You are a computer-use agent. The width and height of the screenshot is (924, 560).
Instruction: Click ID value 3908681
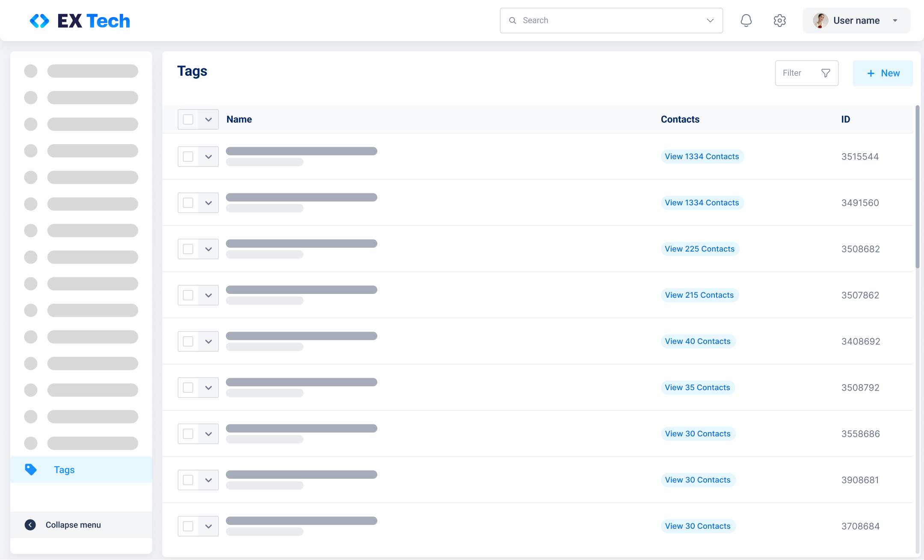860,480
